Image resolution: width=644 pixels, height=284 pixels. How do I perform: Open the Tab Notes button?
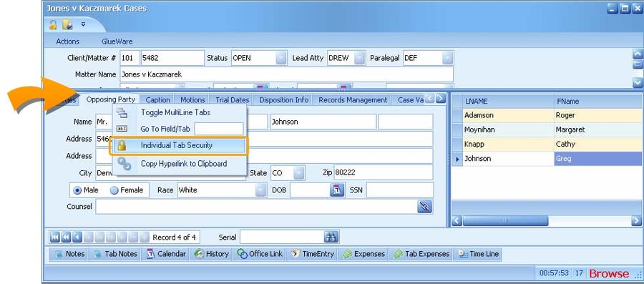[x=115, y=254]
